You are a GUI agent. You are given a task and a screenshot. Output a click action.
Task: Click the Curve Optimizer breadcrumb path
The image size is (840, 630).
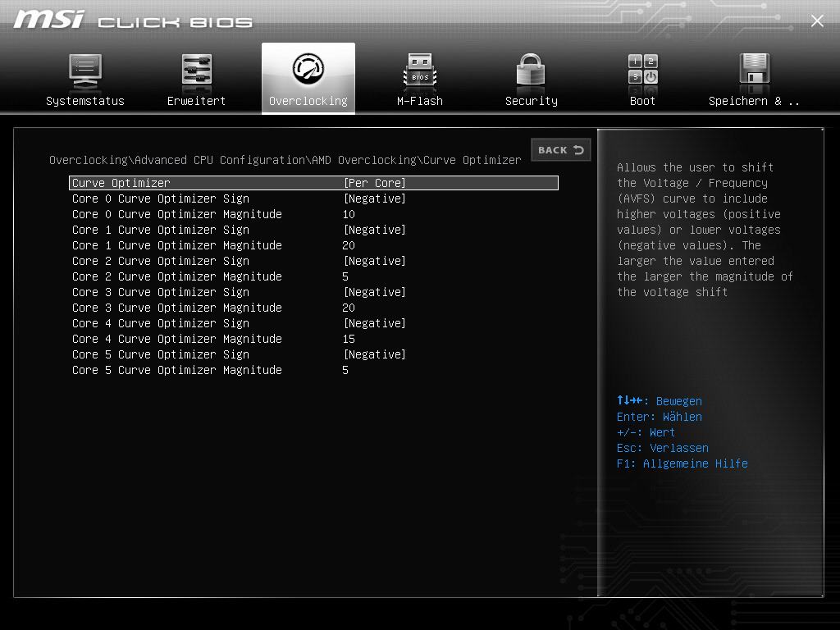[285, 160]
